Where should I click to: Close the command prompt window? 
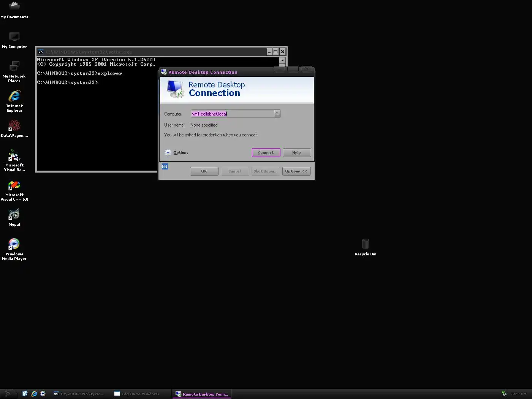282,52
